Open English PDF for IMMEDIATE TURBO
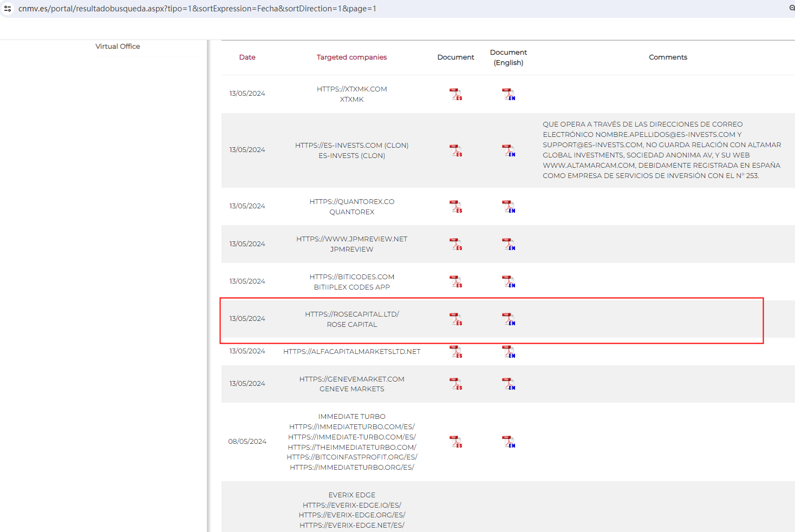Viewport: 795px width, 532px height. pos(509,442)
